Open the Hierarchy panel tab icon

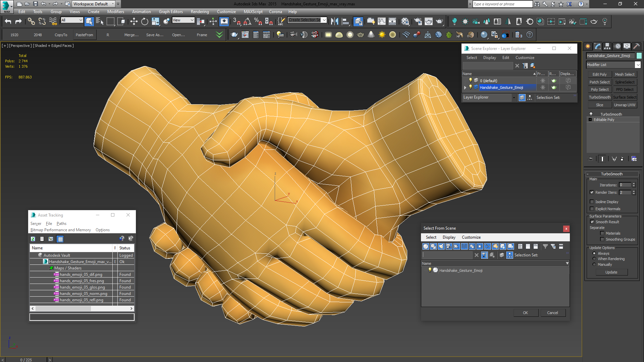click(x=607, y=46)
